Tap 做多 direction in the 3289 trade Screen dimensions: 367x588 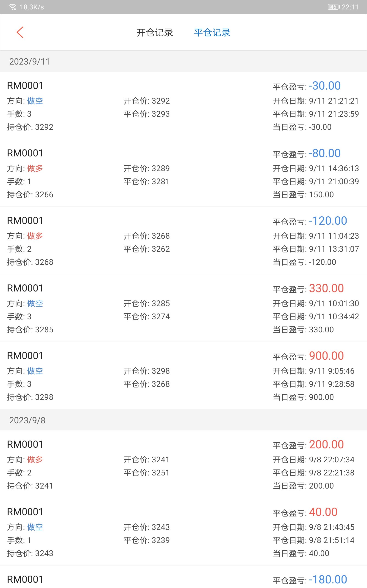[x=35, y=168]
